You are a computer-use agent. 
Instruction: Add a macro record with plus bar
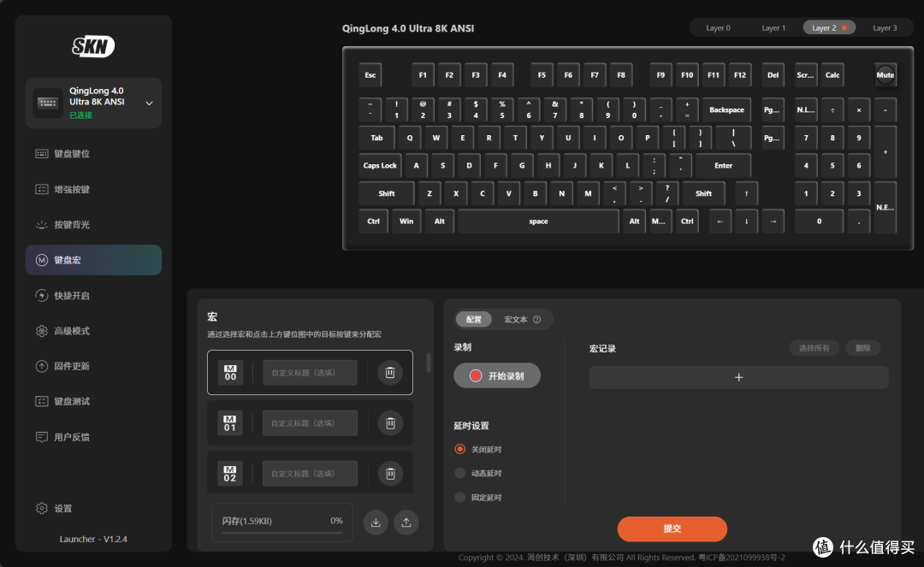(738, 377)
